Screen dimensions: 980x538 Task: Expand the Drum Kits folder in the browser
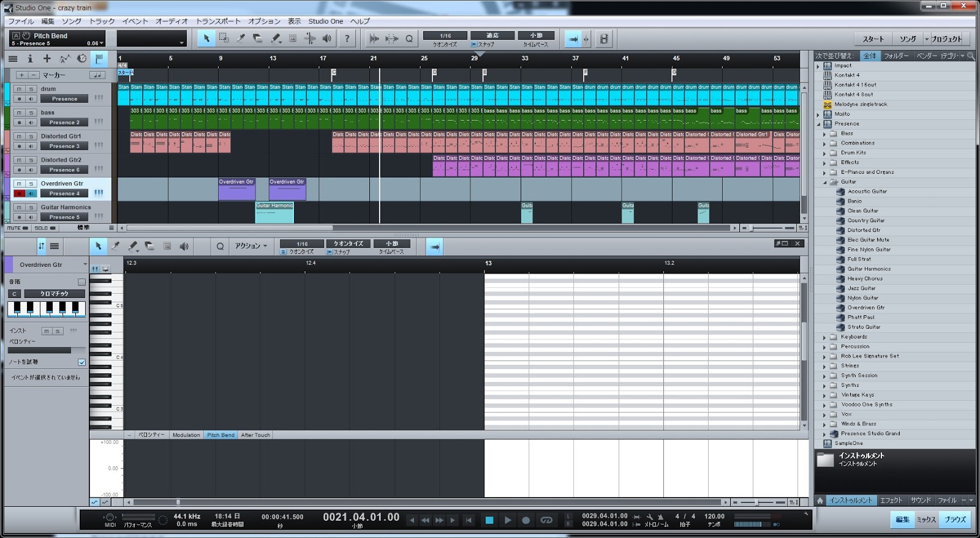coord(824,153)
